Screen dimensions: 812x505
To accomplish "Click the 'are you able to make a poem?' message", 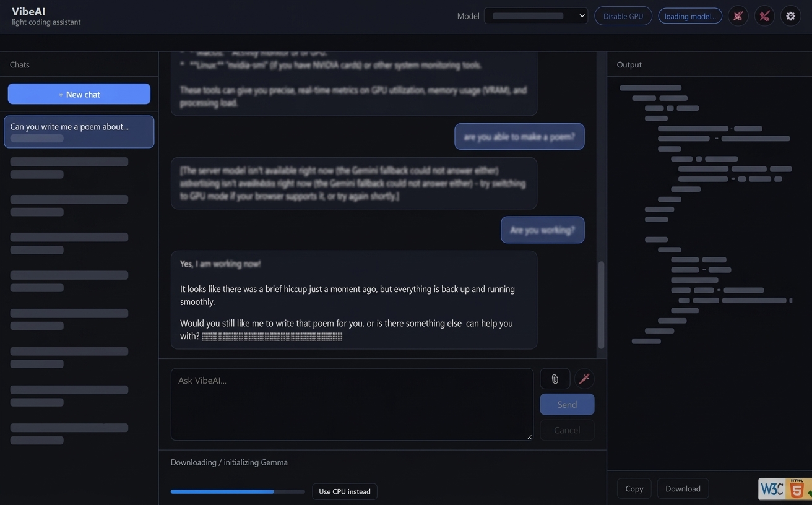I will (519, 137).
